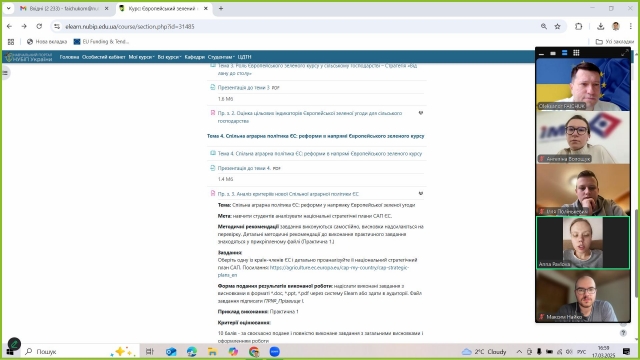Image resolution: width=640 pixels, height=360 pixels.
Task: Go back using the browser back arrow
Action: (9, 27)
